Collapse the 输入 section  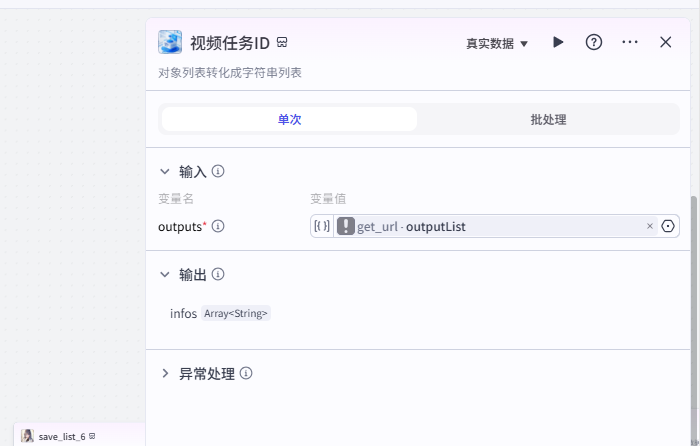[x=165, y=171]
